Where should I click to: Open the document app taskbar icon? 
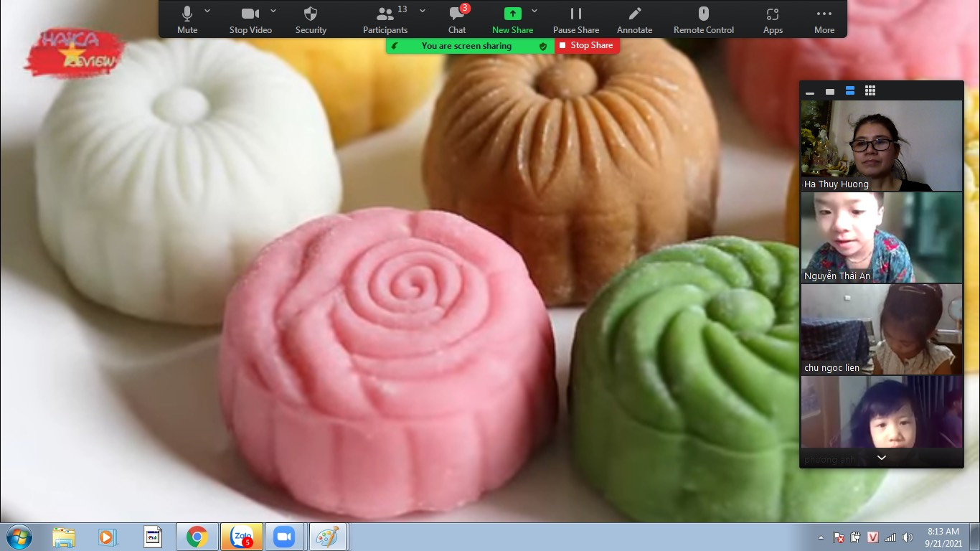pyautogui.click(x=152, y=537)
